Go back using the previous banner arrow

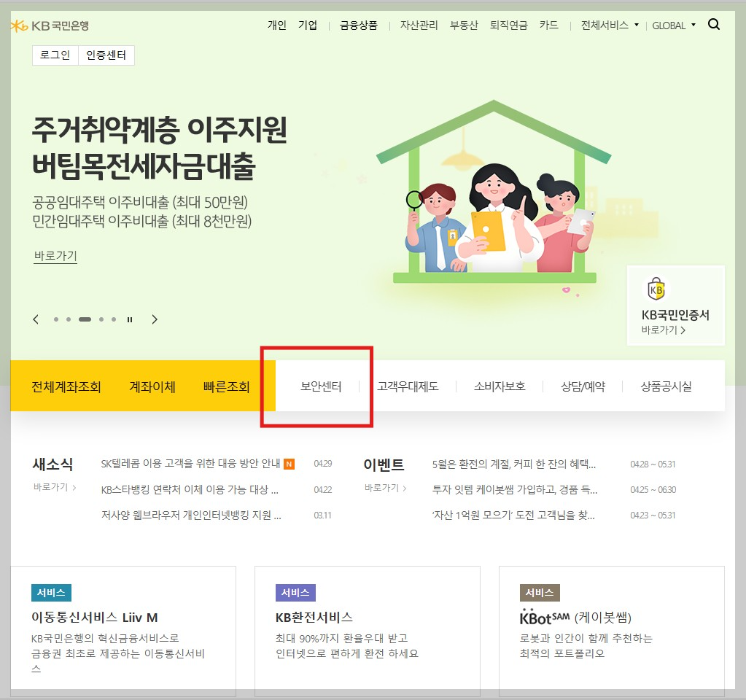coord(35,319)
